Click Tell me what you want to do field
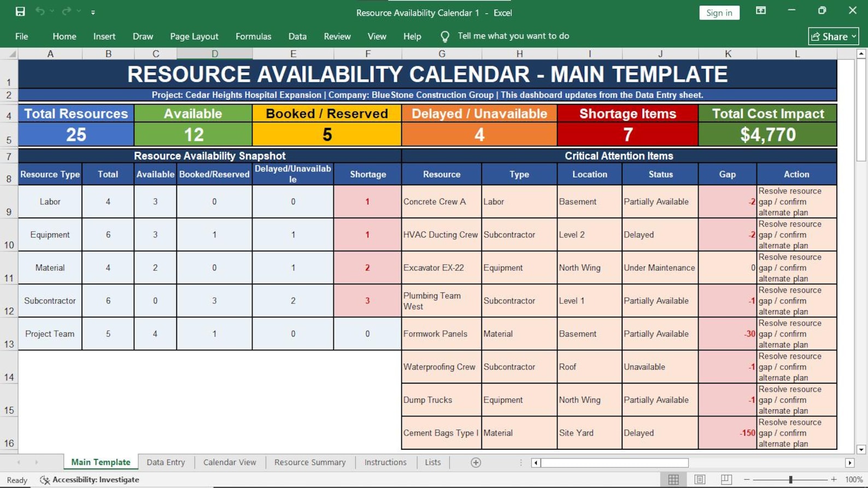This screenshot has width=868, height=488. (513, 36)
